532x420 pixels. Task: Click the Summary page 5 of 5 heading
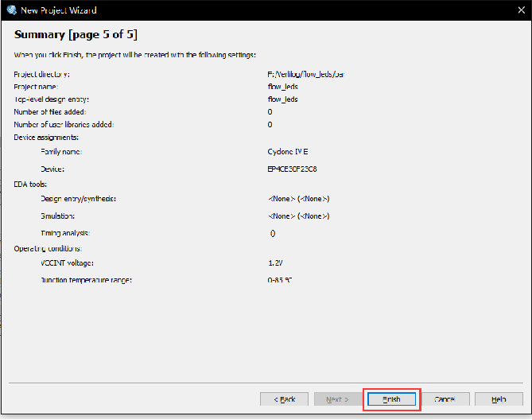76,35
